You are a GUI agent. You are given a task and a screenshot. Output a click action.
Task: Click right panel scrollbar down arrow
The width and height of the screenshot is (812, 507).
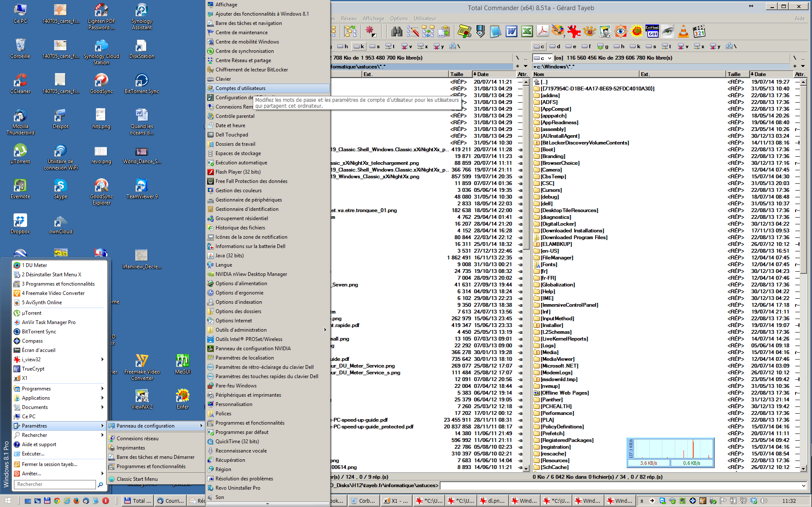tap(803, 468)
